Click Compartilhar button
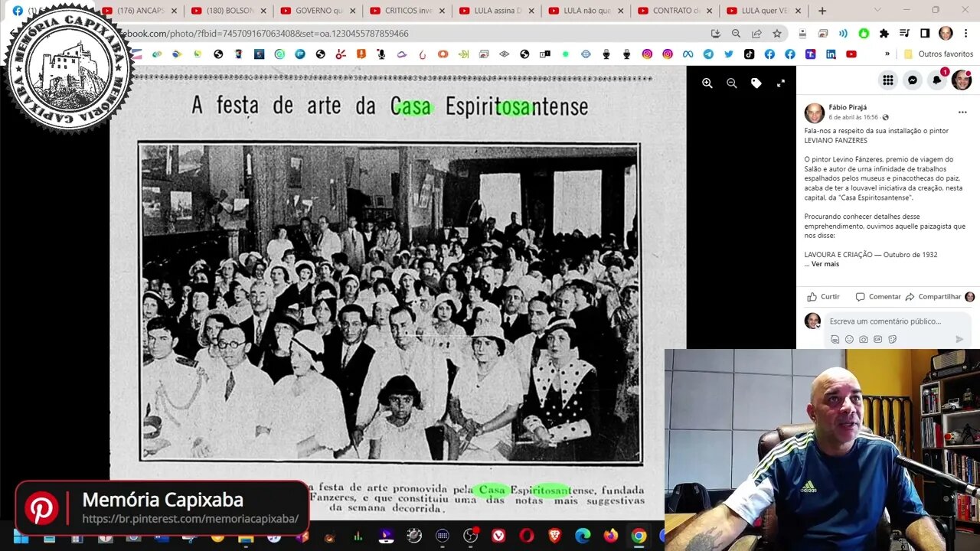 pos(933,297)
